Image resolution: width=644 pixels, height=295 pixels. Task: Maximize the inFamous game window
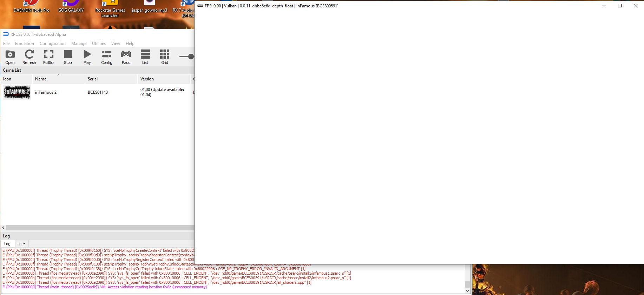(x=620, y=6)
